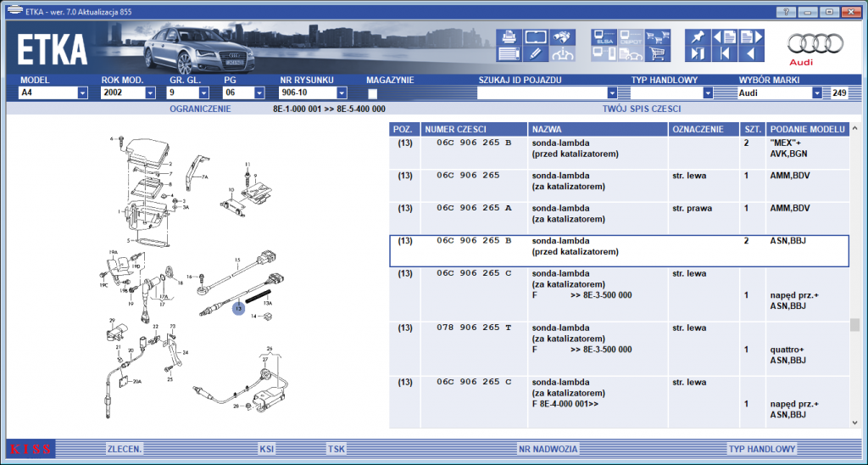
Task: Open the ELSA link icon
Action: click(x=604, y=37)
